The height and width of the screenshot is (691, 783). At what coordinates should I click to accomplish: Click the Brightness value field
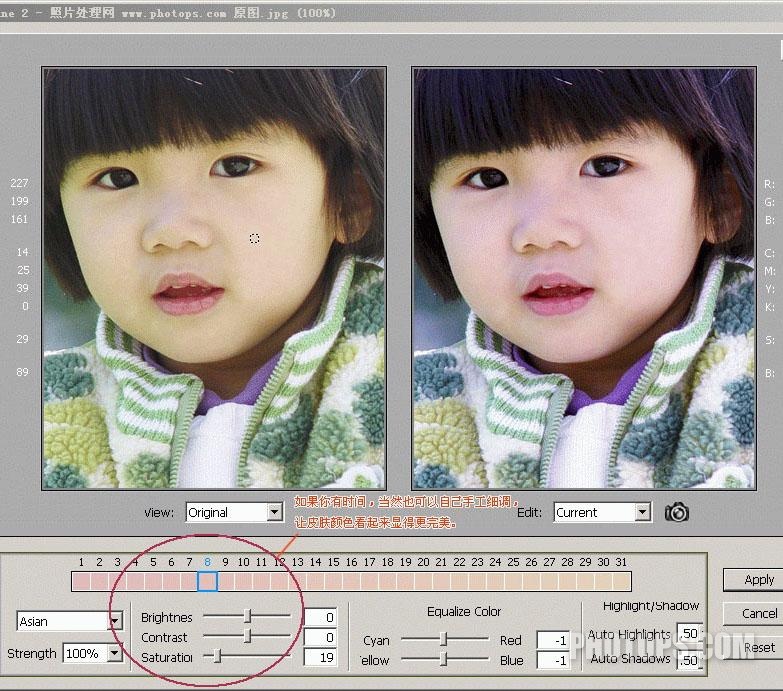[321, 617]
